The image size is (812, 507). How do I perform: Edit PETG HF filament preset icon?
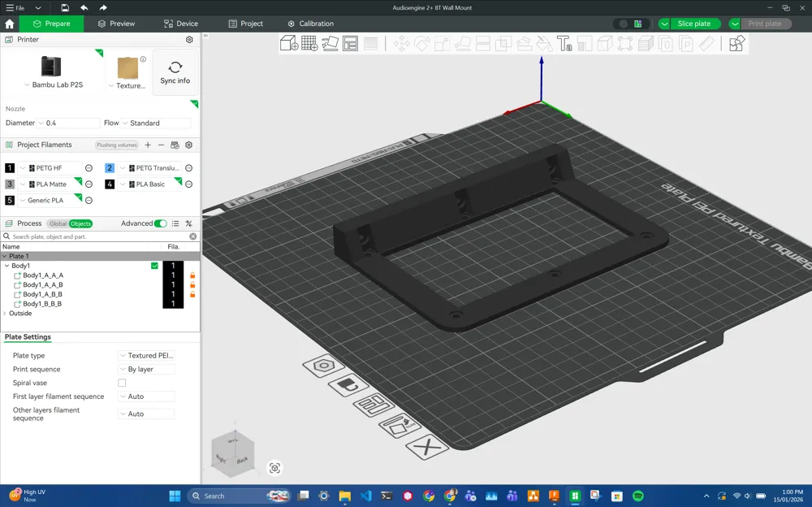[89, 168]
